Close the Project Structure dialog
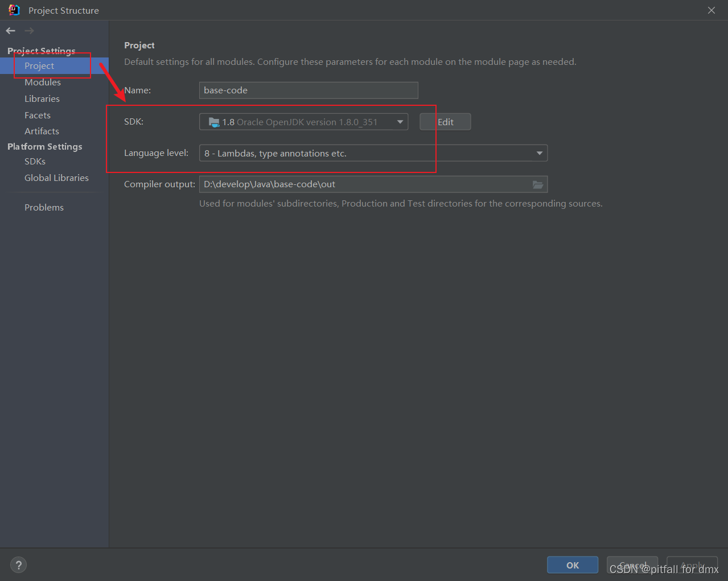This screenshot has width=728, height=581. pos(711,10)
